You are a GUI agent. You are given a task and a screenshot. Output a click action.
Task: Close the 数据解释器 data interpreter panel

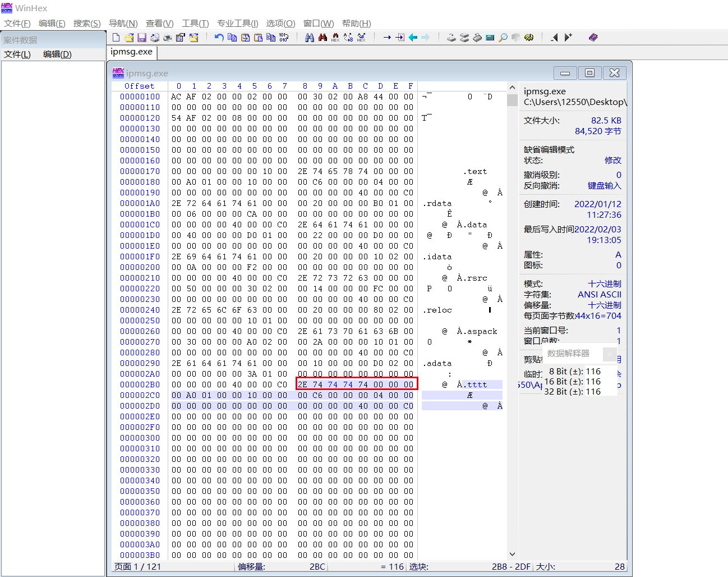[610, 354]
